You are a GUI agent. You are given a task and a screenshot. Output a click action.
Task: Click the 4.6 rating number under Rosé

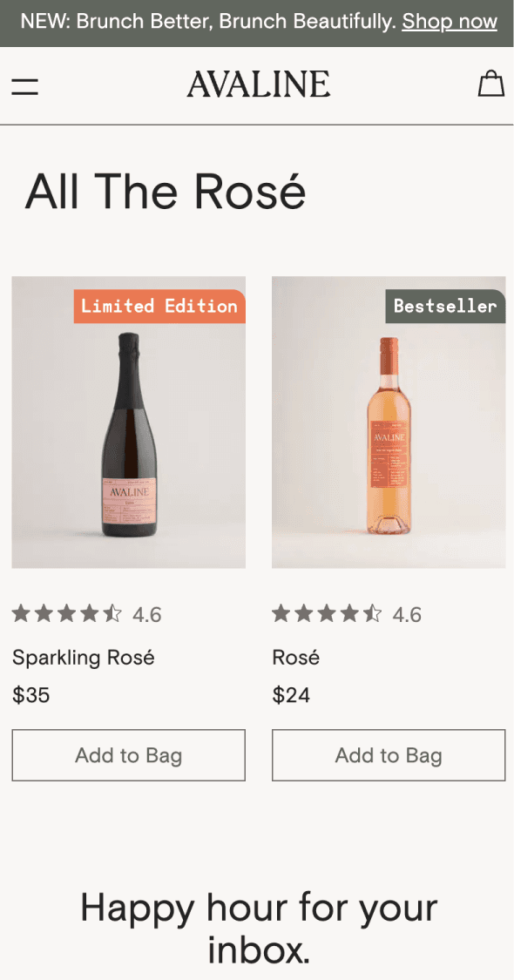[x=409, y=614]
